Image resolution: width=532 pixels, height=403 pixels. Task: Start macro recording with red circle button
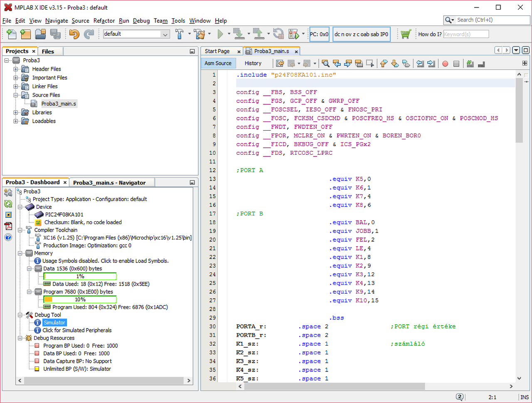445,64
